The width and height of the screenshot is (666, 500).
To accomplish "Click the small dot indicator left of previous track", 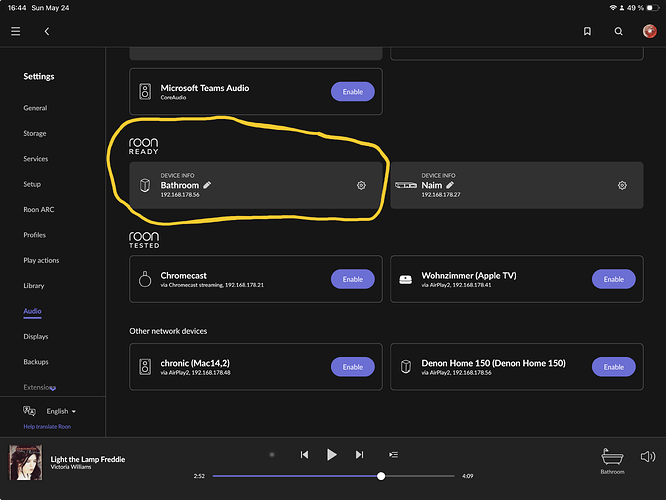I will [x=272, y=455].
